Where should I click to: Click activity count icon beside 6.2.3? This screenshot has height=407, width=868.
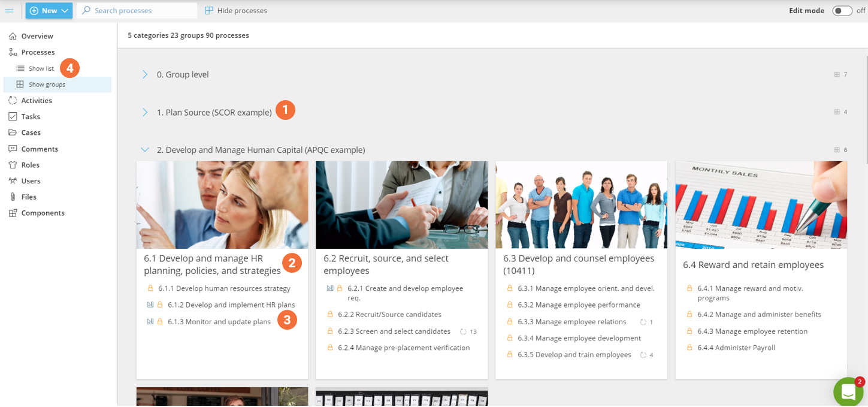(x=463, y=331)
